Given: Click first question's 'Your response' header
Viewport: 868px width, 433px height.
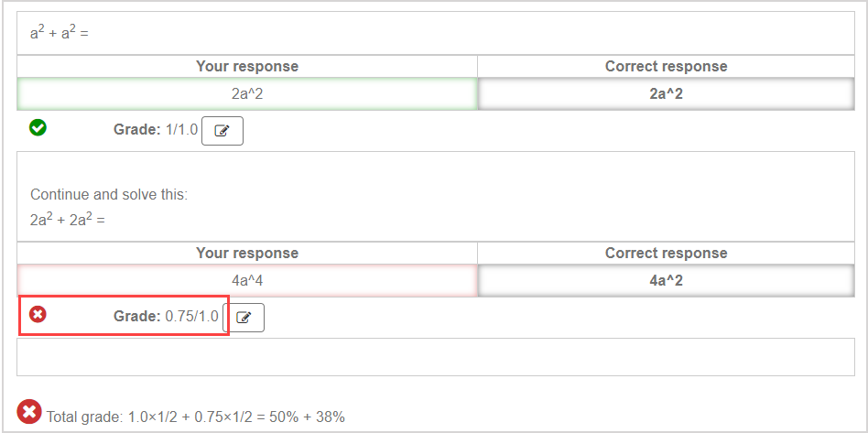Looking at the screenshot, I should coord(247,67).
